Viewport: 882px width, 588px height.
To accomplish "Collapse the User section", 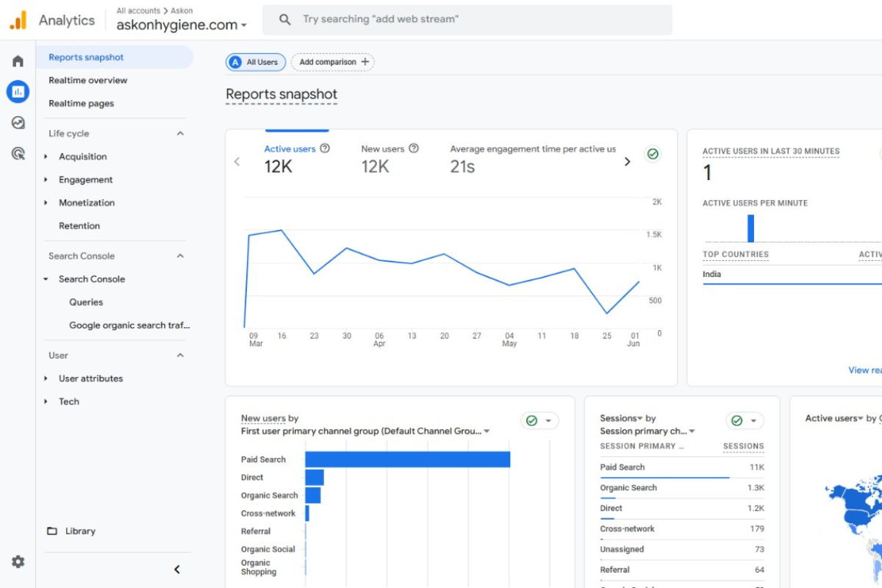I will [180, 355].
